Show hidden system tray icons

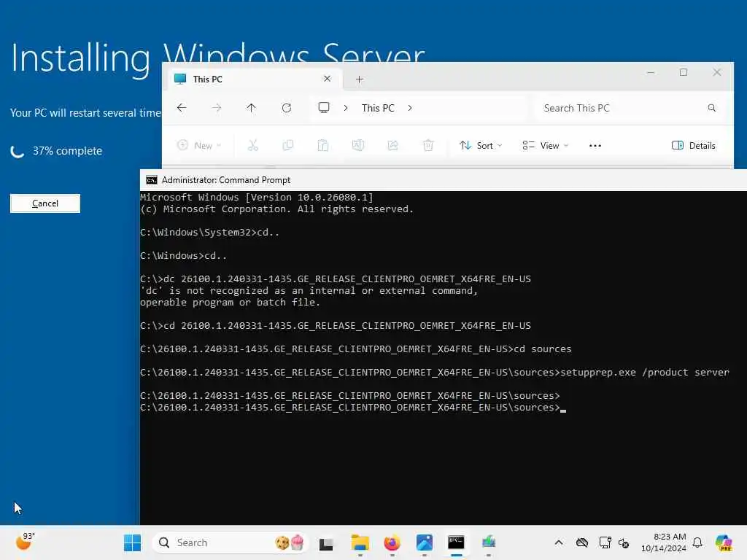click(x=559, y=542)
